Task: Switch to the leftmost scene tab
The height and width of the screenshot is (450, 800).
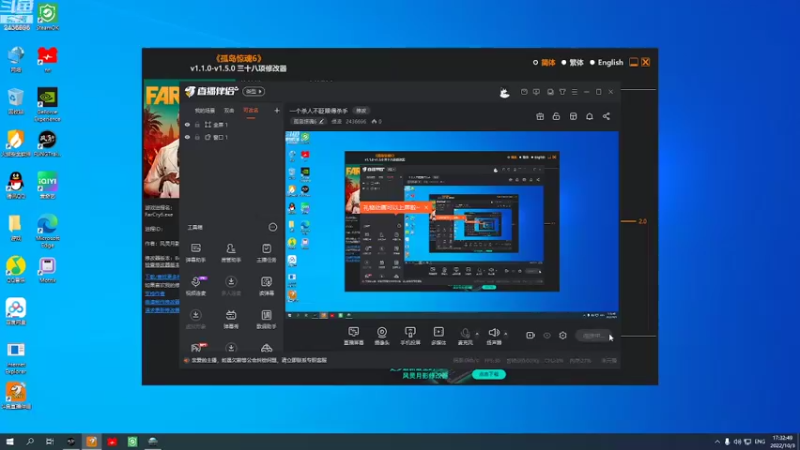Action: coord(205,110)
